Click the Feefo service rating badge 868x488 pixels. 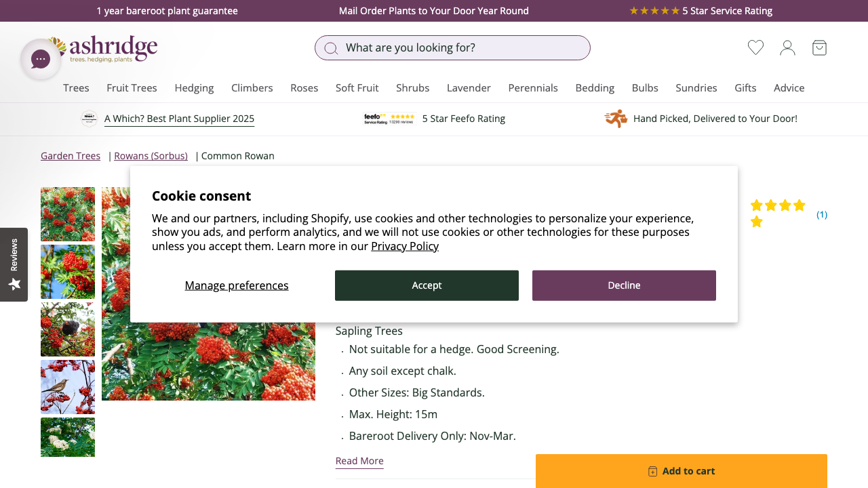pyautogui.click(x=389, y=119)
